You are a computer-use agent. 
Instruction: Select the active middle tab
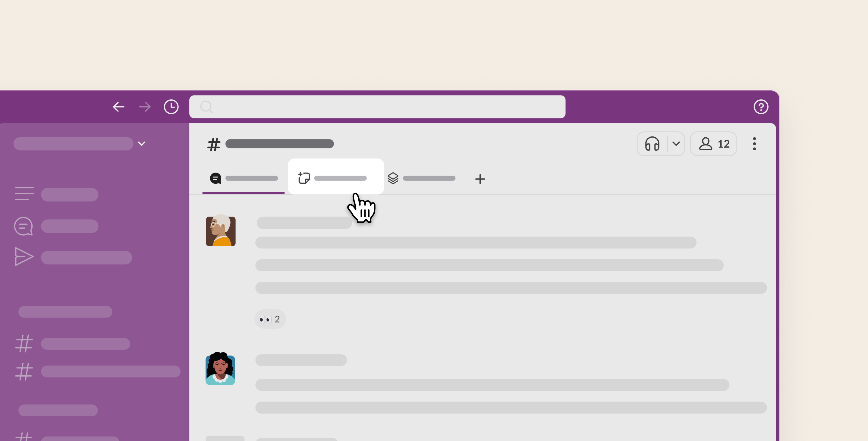(x=335, y=178)
